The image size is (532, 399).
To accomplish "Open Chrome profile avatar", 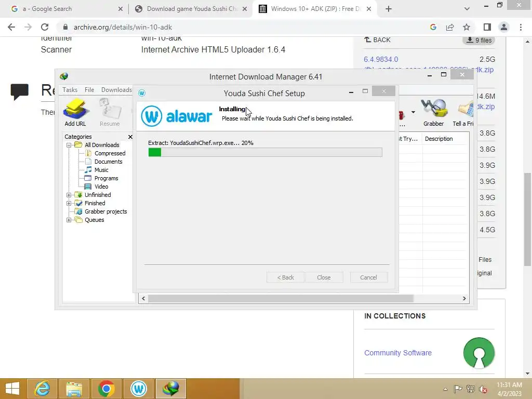I will pyautogui.click(x=504, y=27).
